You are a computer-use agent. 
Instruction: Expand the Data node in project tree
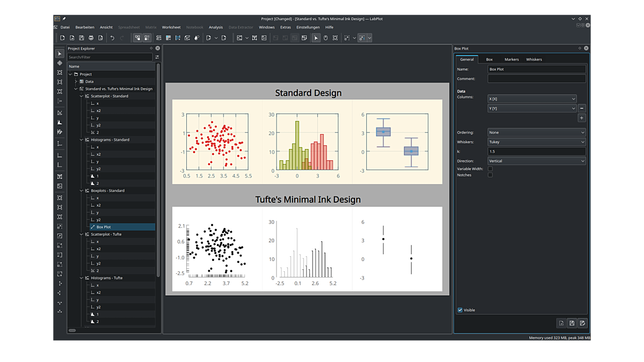coord(76,81)
